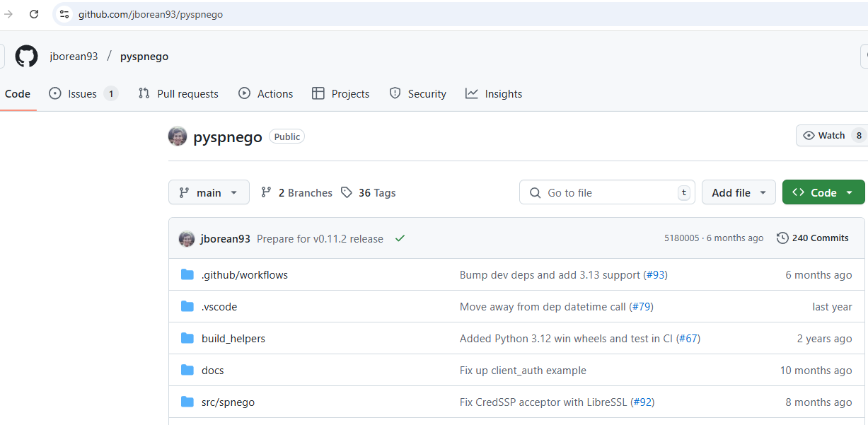The height and width of the screenshot is (425, 868).
Task: Open pull request #93 link
Action: (x=655, y=275)
